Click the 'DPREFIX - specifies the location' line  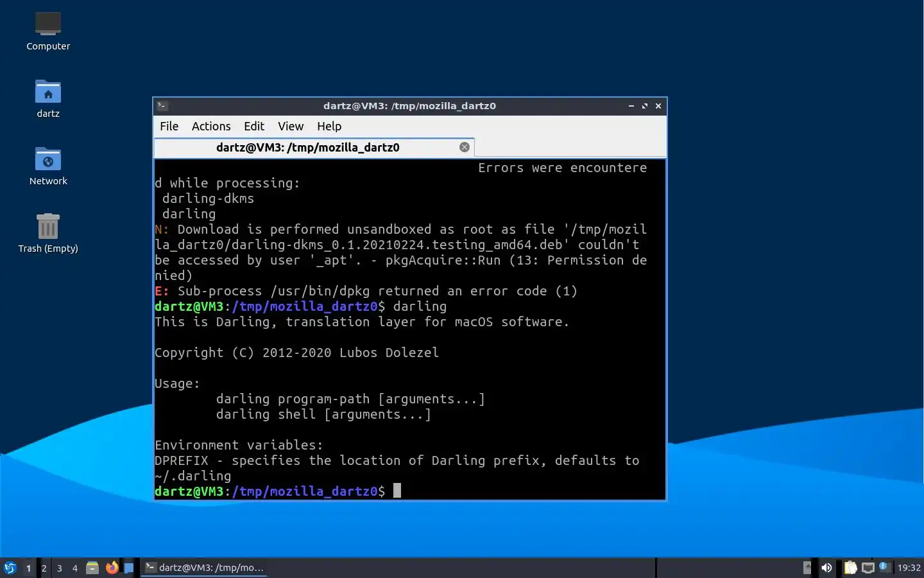point(397,460)
